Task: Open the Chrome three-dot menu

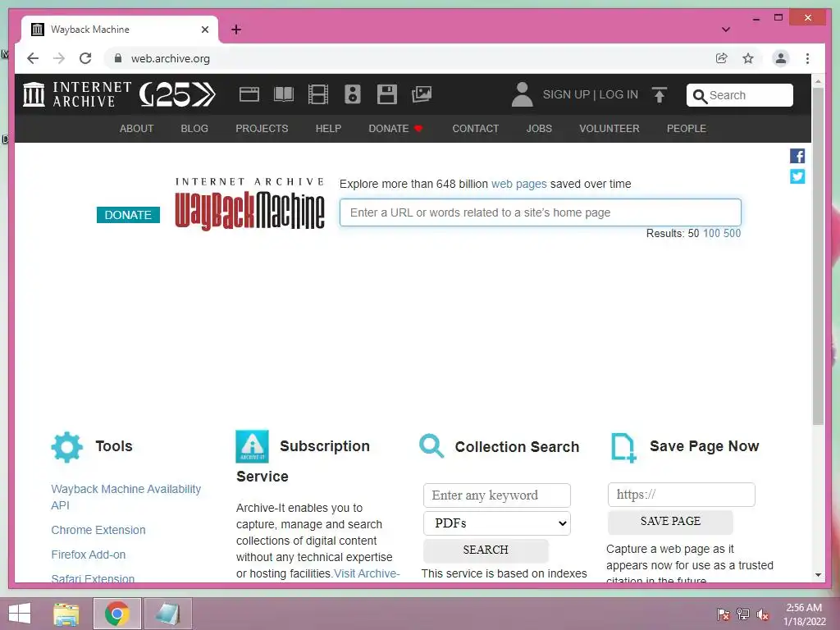Action: (807, 58)
